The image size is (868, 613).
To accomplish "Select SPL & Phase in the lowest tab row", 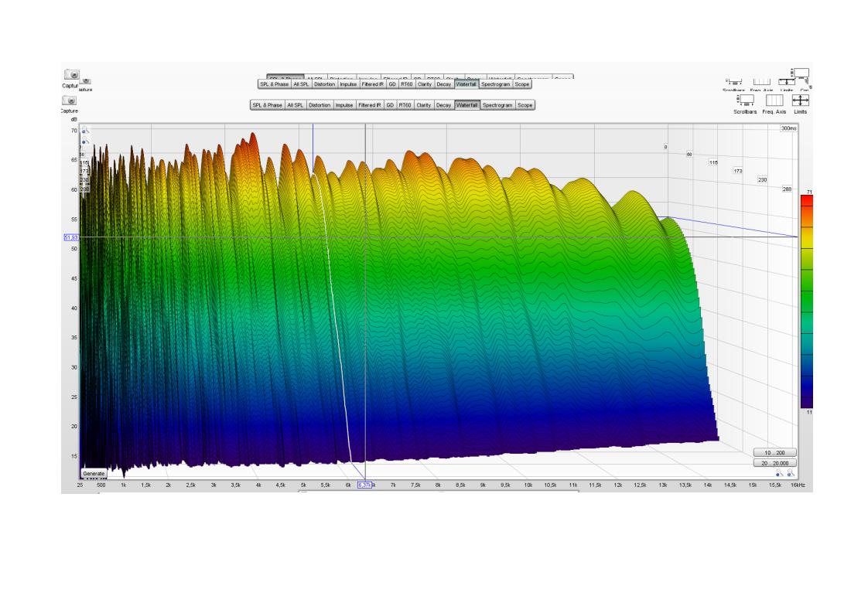I will click(268, 105).
